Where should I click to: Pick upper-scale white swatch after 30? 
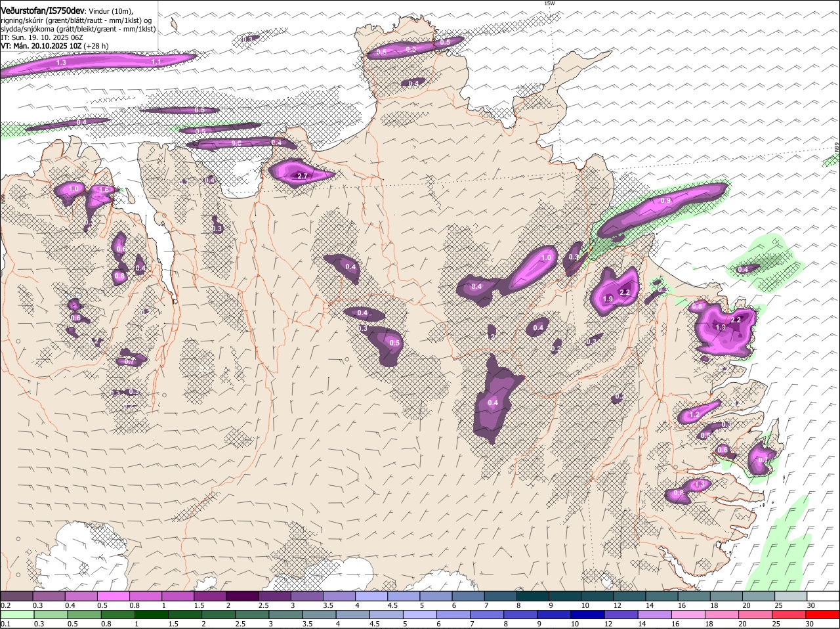(x=824, y=596)
